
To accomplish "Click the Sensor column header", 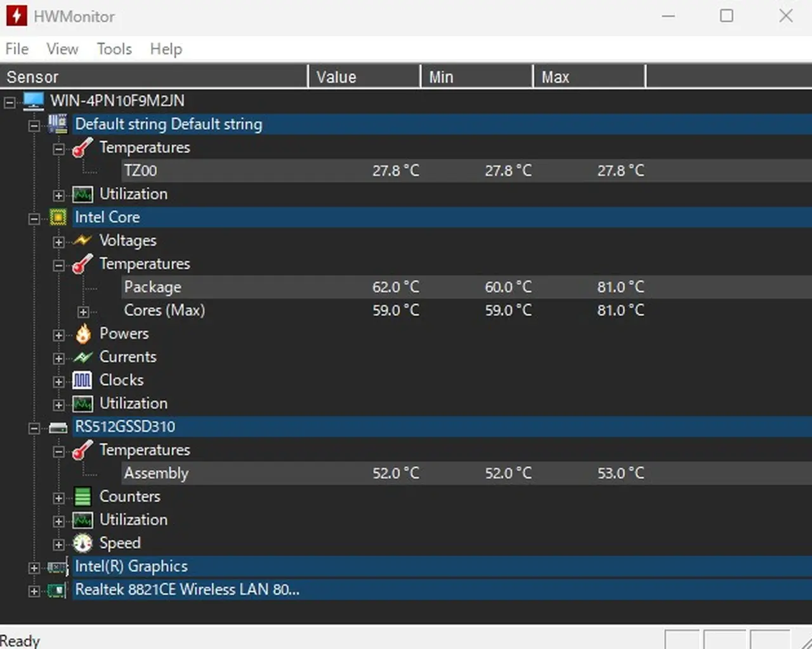I will point(154,77).
